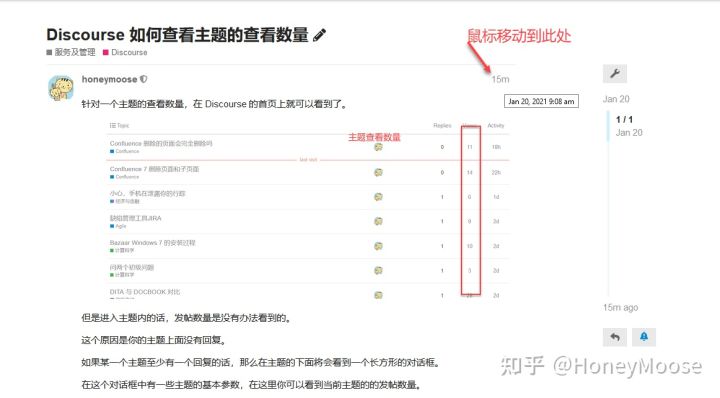Click the 1 / 1 timeline position indicator
The height and width of the screenshot is (398, 720).
624,119
